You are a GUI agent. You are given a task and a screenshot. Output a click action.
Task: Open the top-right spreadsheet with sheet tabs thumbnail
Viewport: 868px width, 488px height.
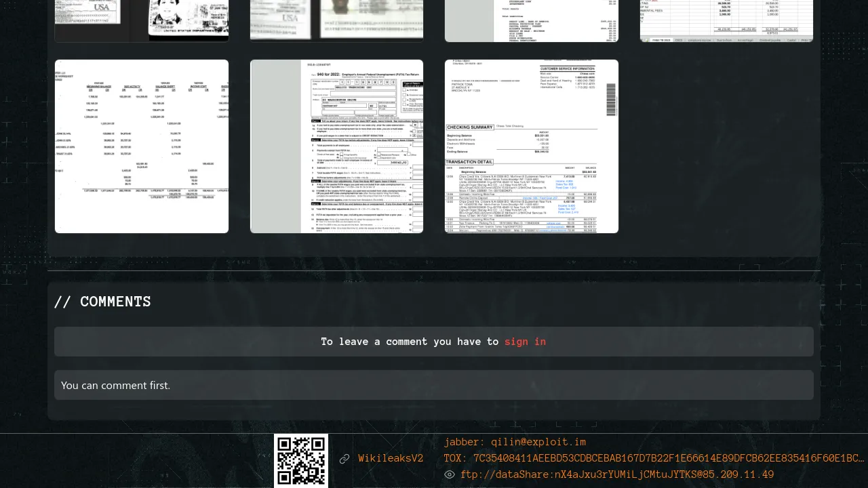click(x=726, y=20)
